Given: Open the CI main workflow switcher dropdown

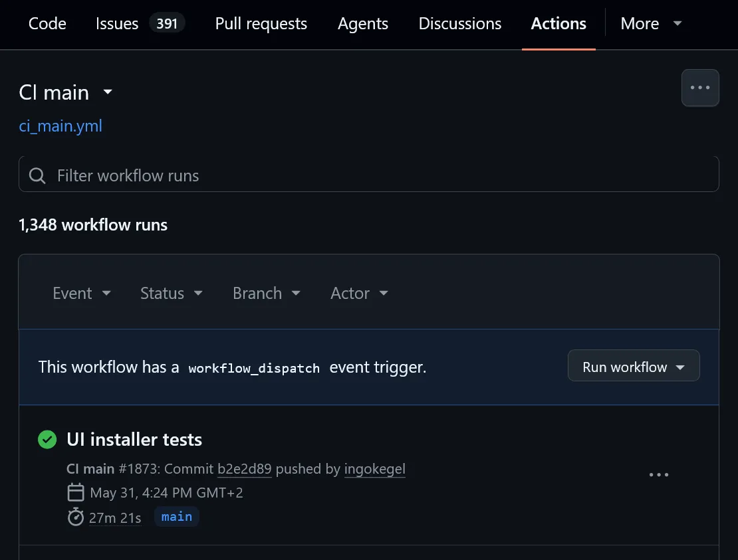Looking at the screenshot, I should tap(66, 92).
